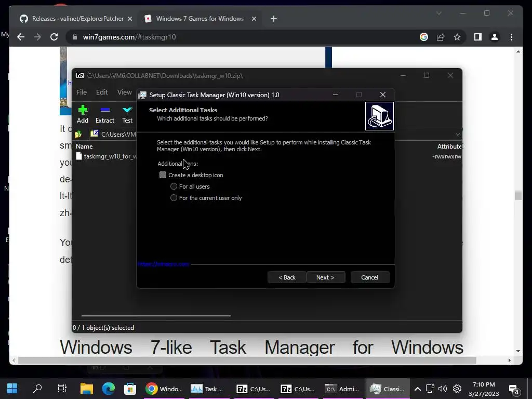Screen dimensions: 532x399
Task: Click Chrome forward arrow
Action: click(37, 37)
